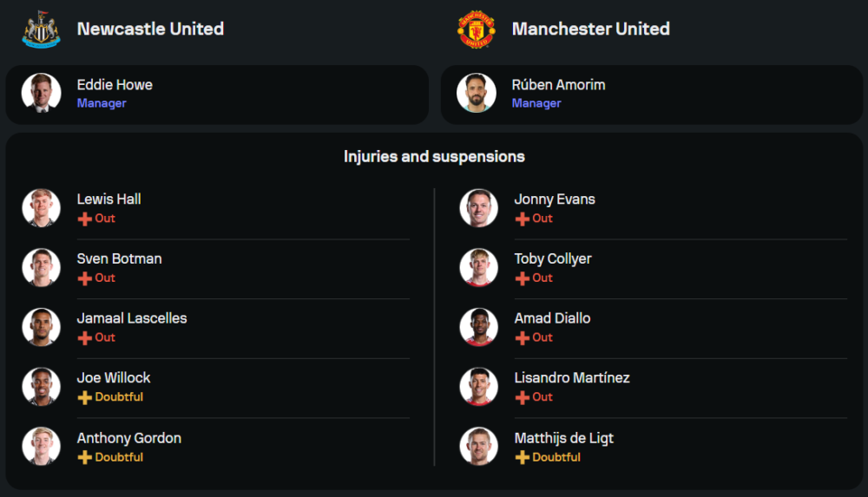Open the Newcastle United team name link
868x497 pixels.
pos(150,29)
